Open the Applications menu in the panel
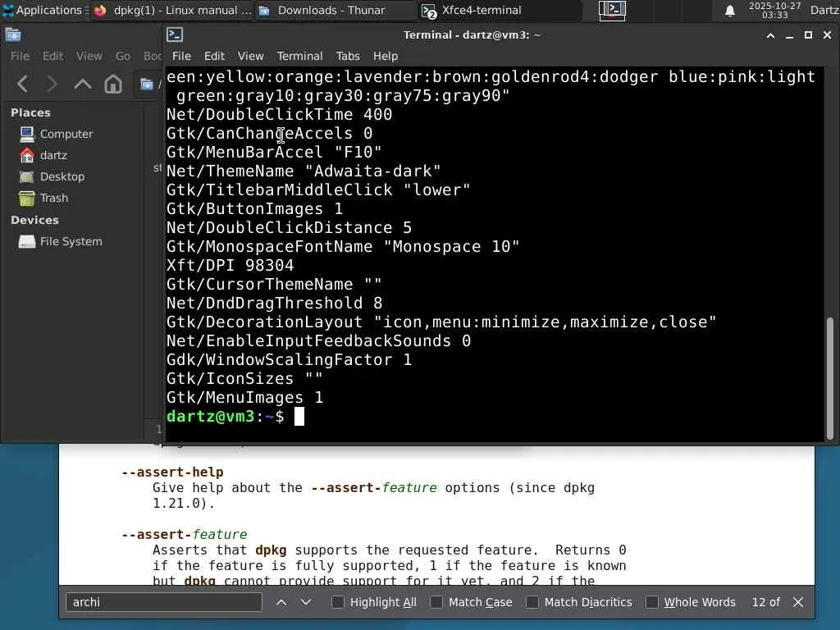Viewport: 840px width, 630px height. tap(45, 10)
